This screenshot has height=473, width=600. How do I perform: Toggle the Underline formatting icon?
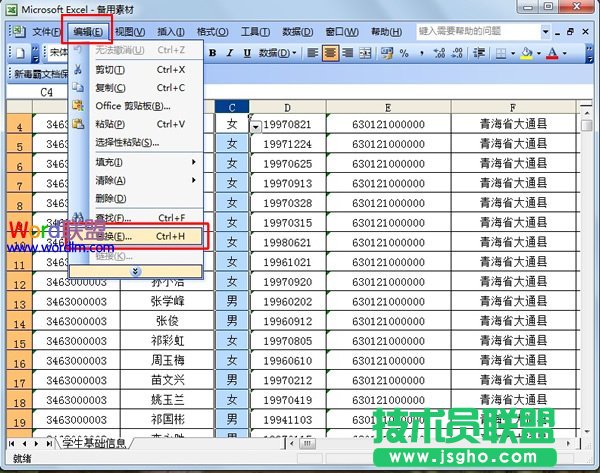[x=244, y=52]
